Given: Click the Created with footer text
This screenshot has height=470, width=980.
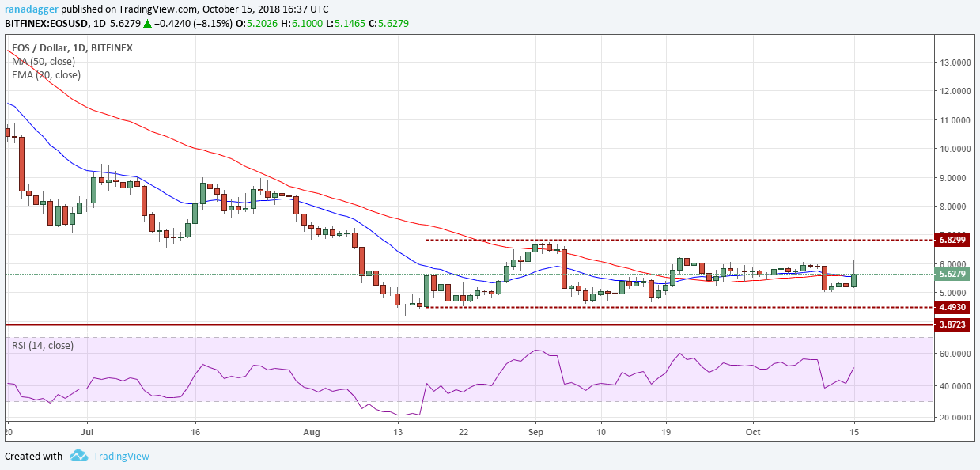Looking at the screenshot, I should click(33, 456).
